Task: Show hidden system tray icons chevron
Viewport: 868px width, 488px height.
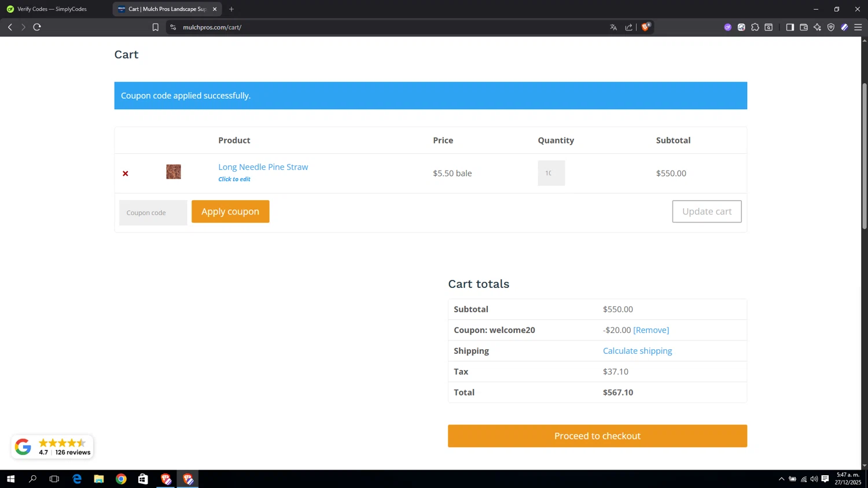Action: pos(781,479)
